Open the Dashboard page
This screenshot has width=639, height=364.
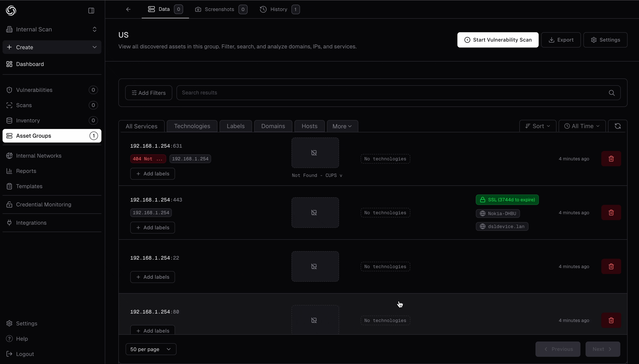(52, 64)
